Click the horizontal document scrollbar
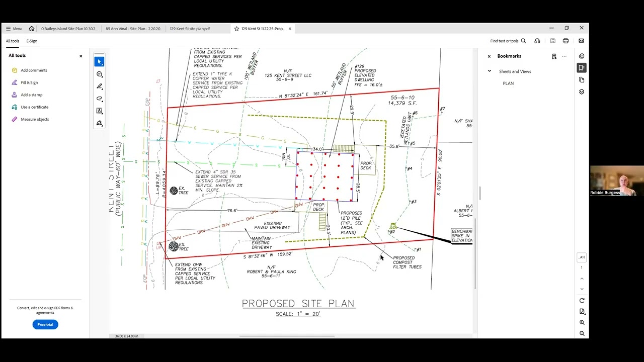Viewport: 644px width, 362px height. [x=287, y=336]
